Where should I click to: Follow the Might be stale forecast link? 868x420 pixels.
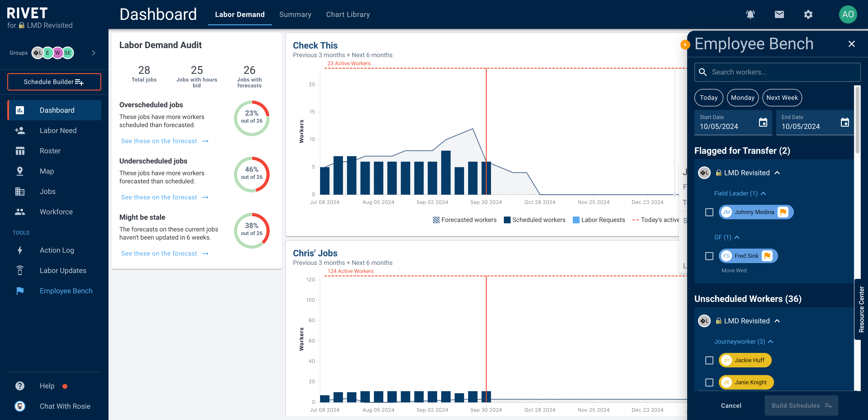point(165,253)
